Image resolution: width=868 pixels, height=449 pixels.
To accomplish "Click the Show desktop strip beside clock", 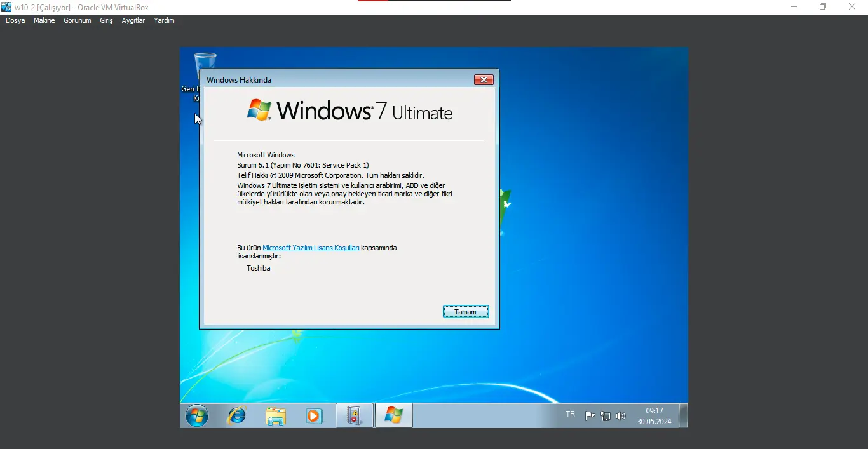I will coord(683,416).
